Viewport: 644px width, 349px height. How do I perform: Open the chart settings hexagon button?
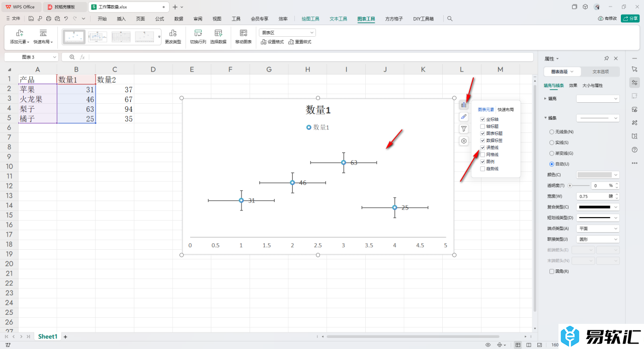[464, 141]
